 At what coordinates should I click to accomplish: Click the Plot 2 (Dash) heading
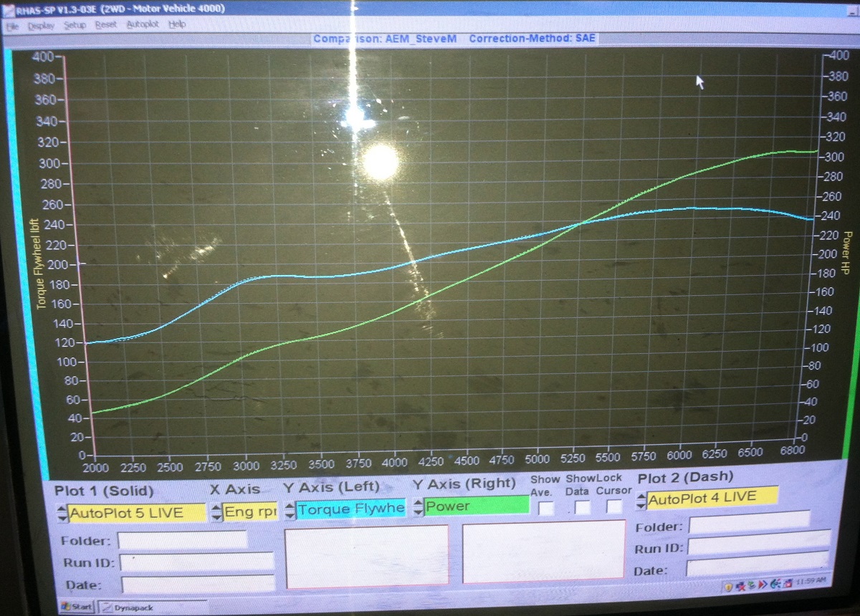[685, 478]
